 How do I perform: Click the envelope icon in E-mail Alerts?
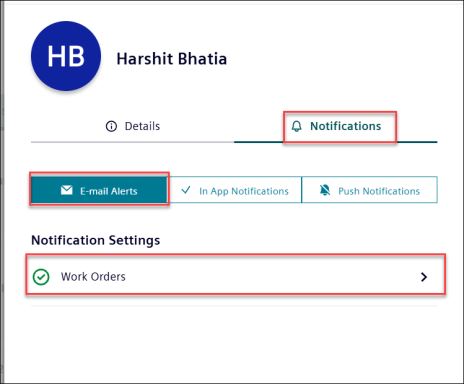pos(67,190)
